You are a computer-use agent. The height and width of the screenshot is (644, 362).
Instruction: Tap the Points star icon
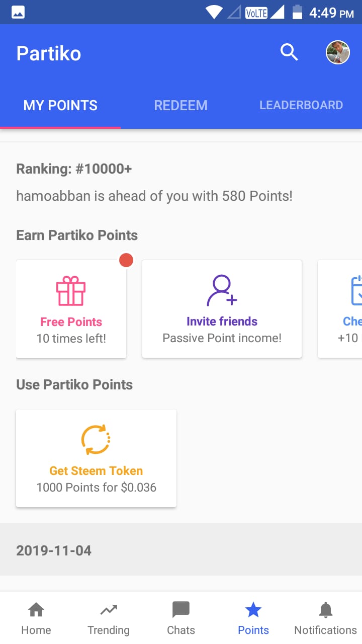pyautogui.click(x=253, y=610)
